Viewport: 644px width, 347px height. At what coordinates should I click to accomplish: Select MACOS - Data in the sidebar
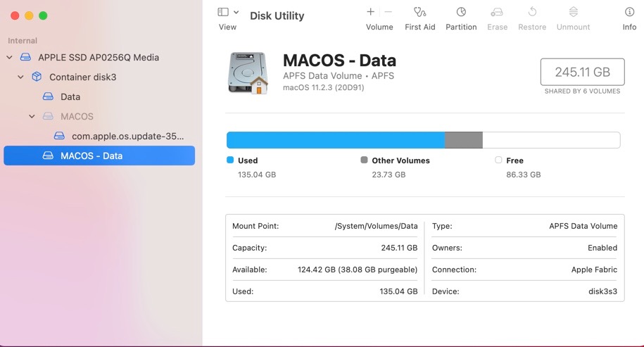tap(99, 156)
